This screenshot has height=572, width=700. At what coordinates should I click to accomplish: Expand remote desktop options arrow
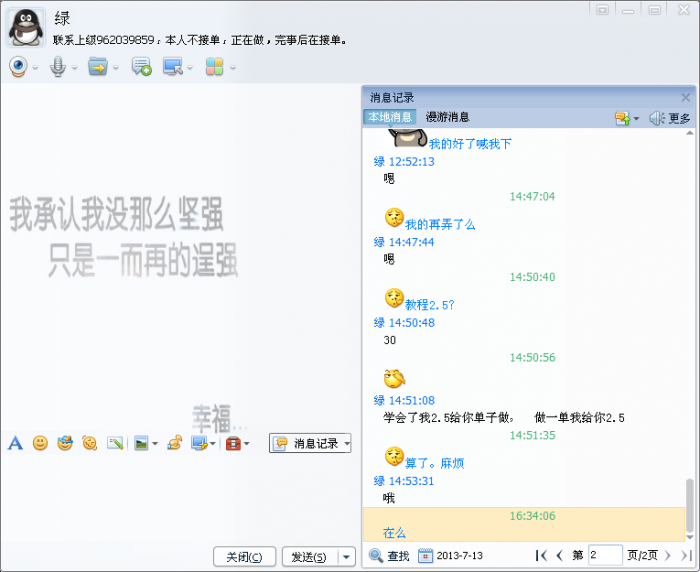(190, 68)
